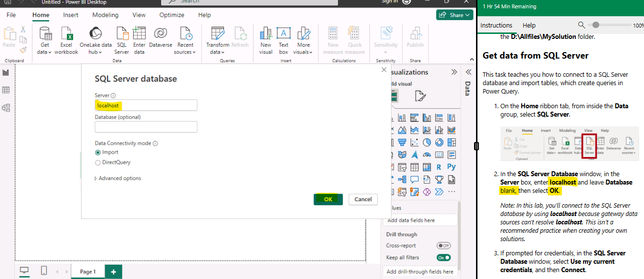The width and height of the screenshot is (644, 279).
Task: Switch to desktop layout icon
Action: 24,271
